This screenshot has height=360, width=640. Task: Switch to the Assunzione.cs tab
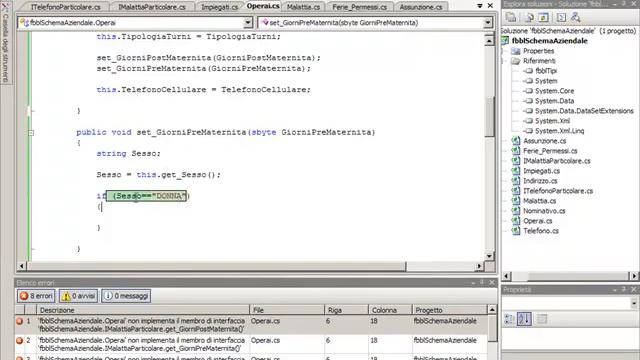coord(421,7)
